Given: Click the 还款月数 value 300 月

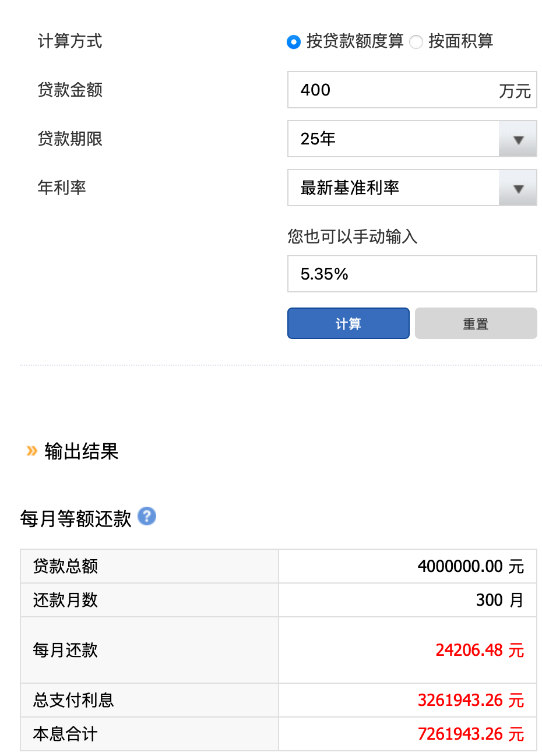Looking at the screenshot, I should tap(499, 600).
